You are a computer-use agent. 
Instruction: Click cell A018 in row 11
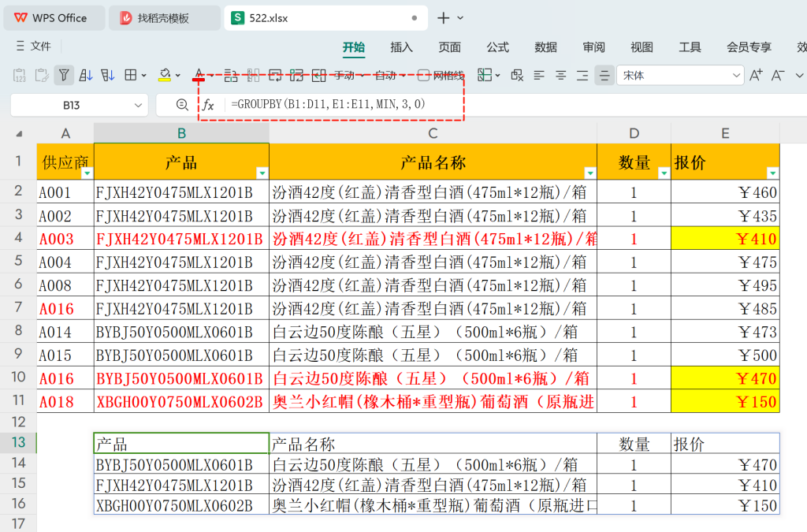click(x=65, y=401)
